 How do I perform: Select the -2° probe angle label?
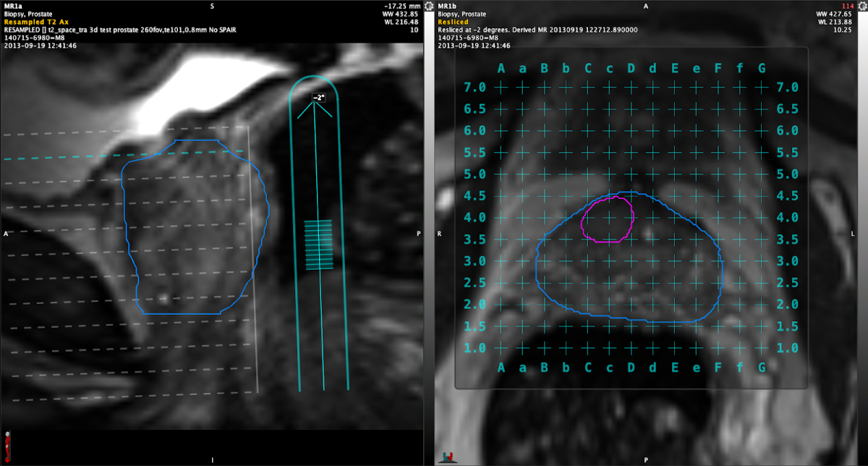click(318, 97)
